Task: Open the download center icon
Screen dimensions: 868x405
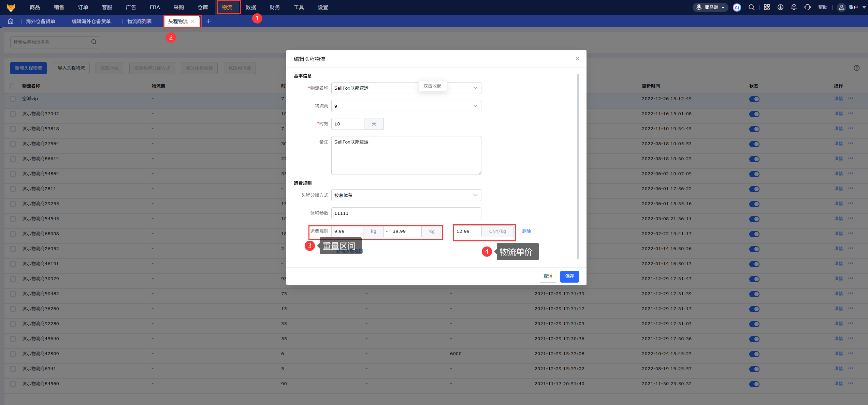Action: click(780, 7)
